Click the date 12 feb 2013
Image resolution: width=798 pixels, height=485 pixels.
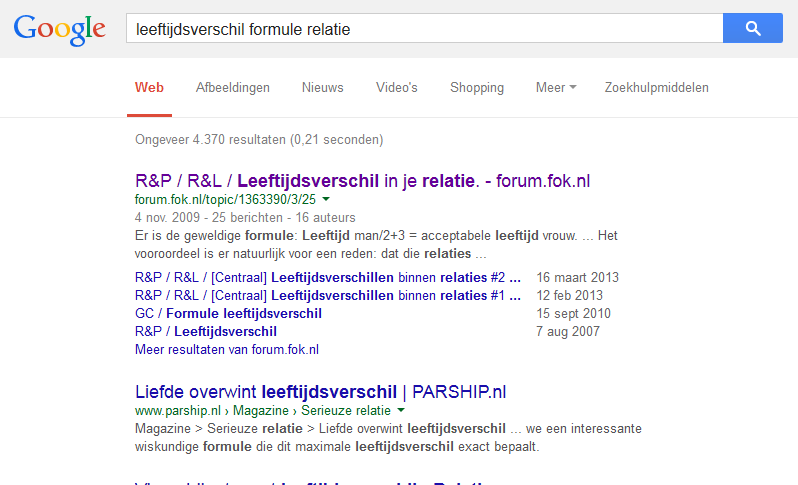tap(569, 295)
